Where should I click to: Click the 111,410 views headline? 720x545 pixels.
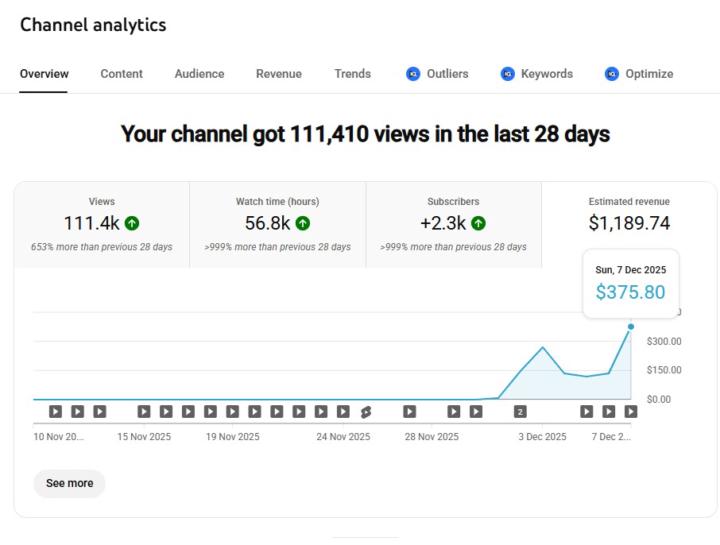(x=366, y=134)
